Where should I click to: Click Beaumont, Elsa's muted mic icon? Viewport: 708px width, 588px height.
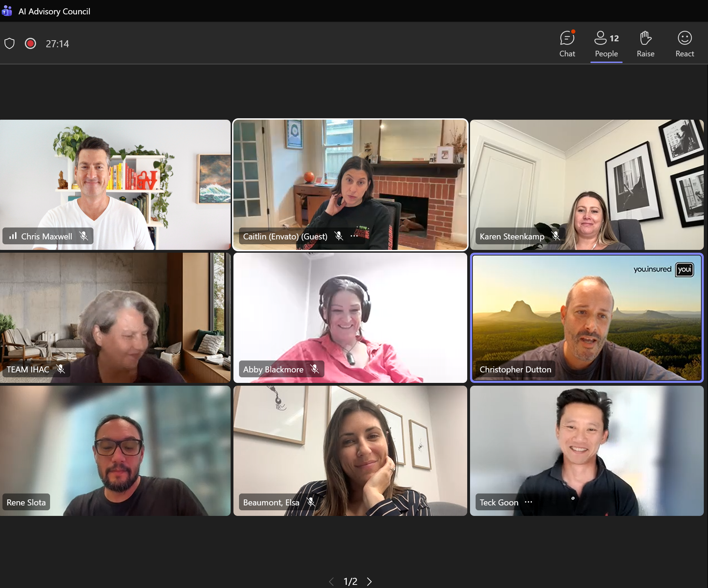click(x=310, y=502)
